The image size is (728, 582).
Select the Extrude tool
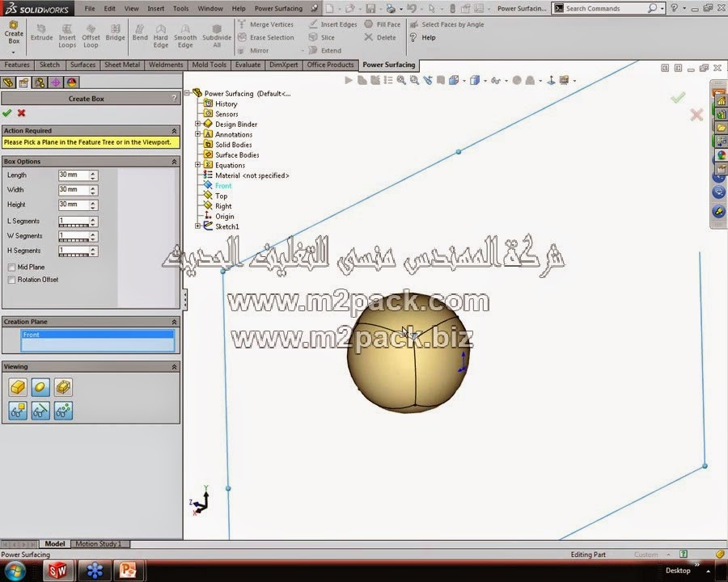41,33
